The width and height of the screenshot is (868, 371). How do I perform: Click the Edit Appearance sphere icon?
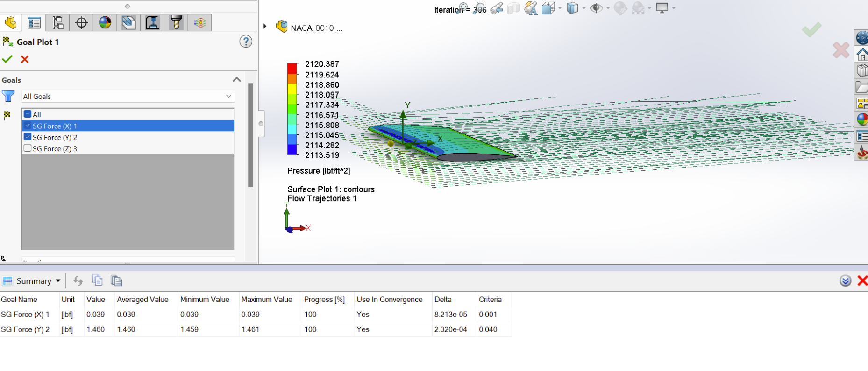[x=620, y=8]
